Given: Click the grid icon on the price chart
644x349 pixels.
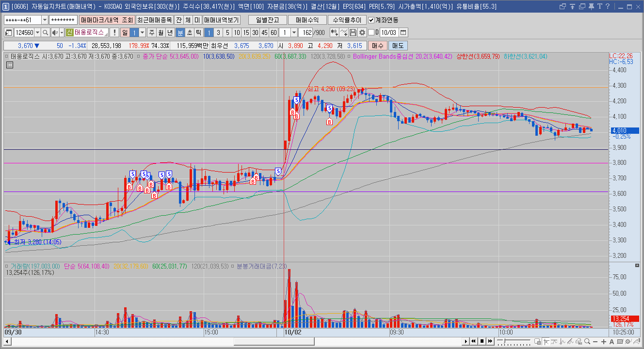Looking at the screenshot, I should 10,64.
